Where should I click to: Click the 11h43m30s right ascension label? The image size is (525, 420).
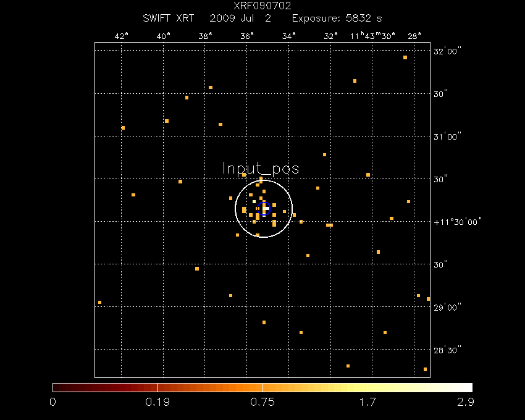(x=372, y=36)
